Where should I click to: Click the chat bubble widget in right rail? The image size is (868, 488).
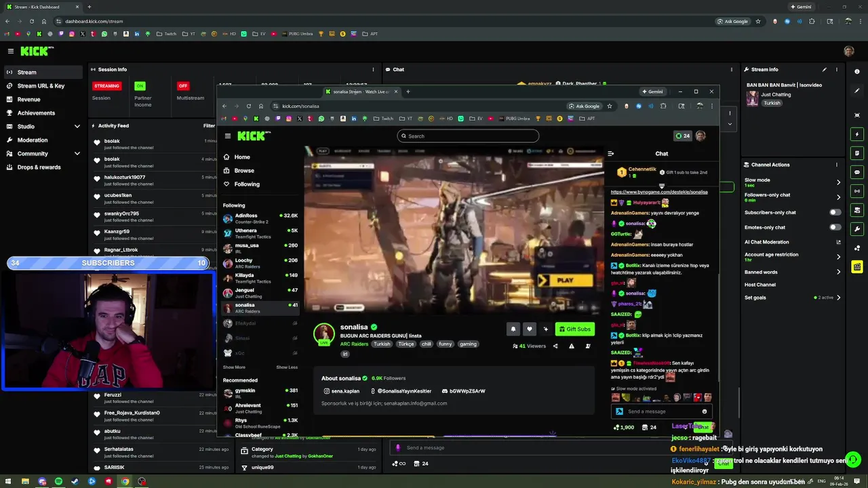click(x=858, y=172)
